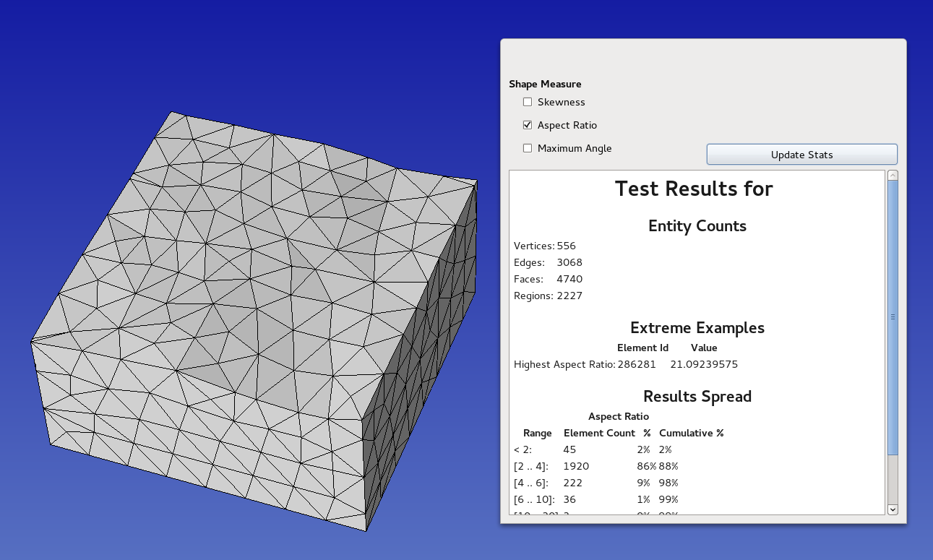Select the Entity Counts heading
933x560 pixels.
pyautogui.click(x=697, y=226)
